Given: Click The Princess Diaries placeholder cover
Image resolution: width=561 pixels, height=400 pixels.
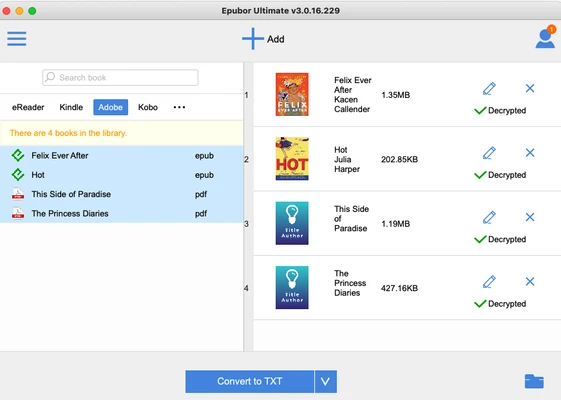Looking at the screenshot, I should pos(292,288).
